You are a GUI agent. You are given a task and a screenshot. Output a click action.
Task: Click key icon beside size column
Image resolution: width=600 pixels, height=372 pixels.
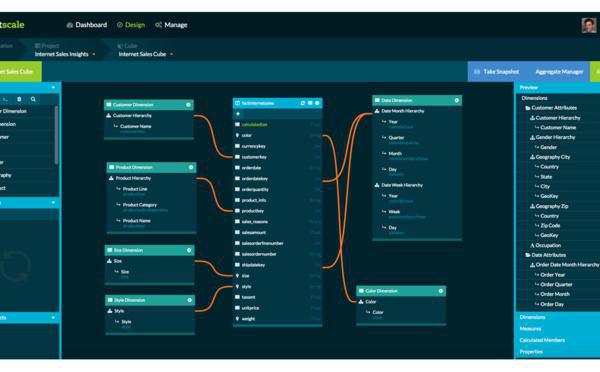tap(237, 276)
